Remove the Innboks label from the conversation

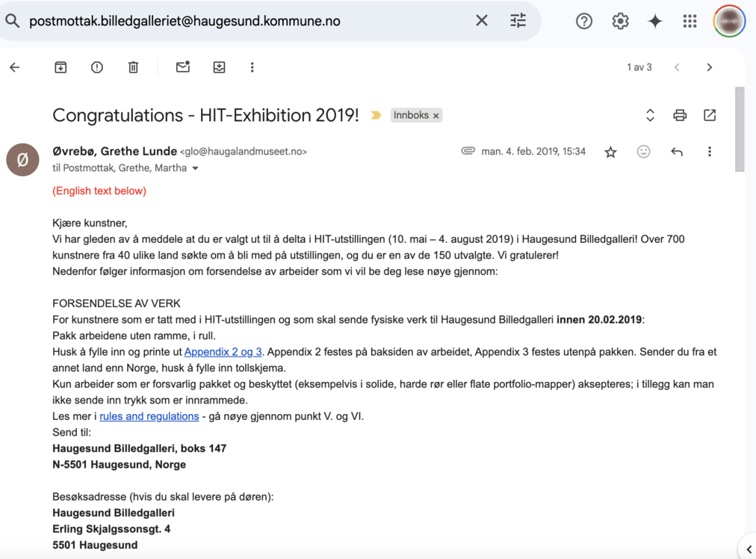point(436,116)
